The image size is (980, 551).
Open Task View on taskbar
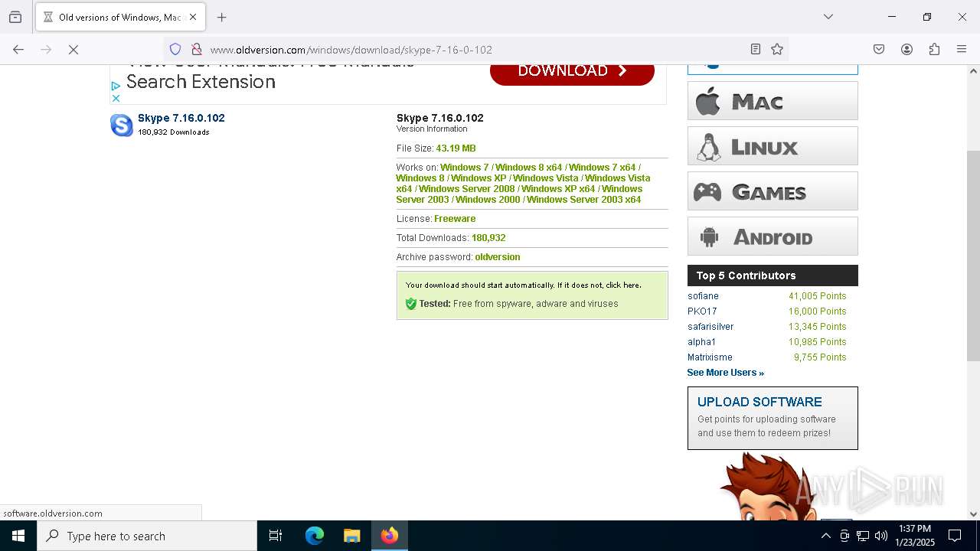(x=276, y=536)
